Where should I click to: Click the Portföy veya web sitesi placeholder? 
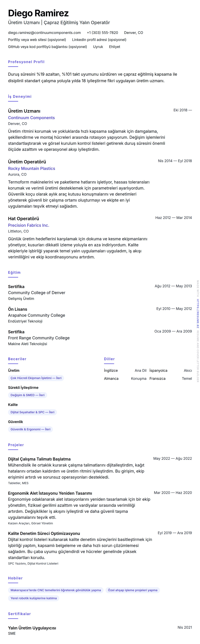[x=37, y=40]
